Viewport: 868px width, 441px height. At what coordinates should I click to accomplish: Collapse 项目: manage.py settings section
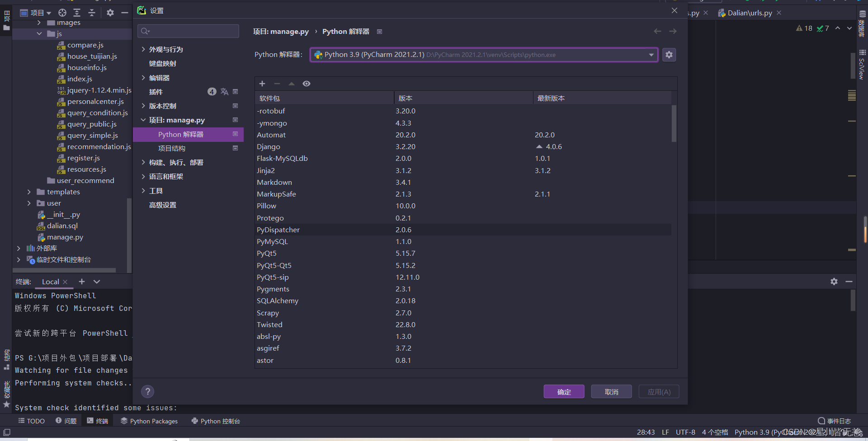coord(143,120)
